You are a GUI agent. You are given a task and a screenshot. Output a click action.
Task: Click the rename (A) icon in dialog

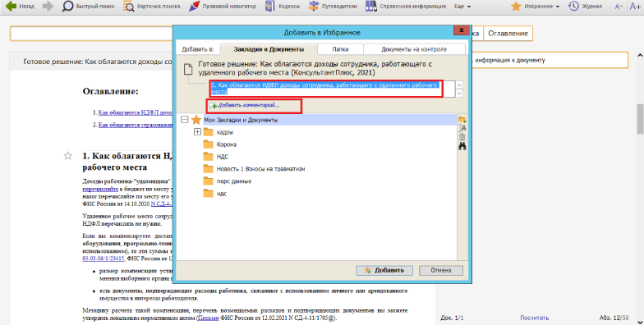[x=462, y=128]
